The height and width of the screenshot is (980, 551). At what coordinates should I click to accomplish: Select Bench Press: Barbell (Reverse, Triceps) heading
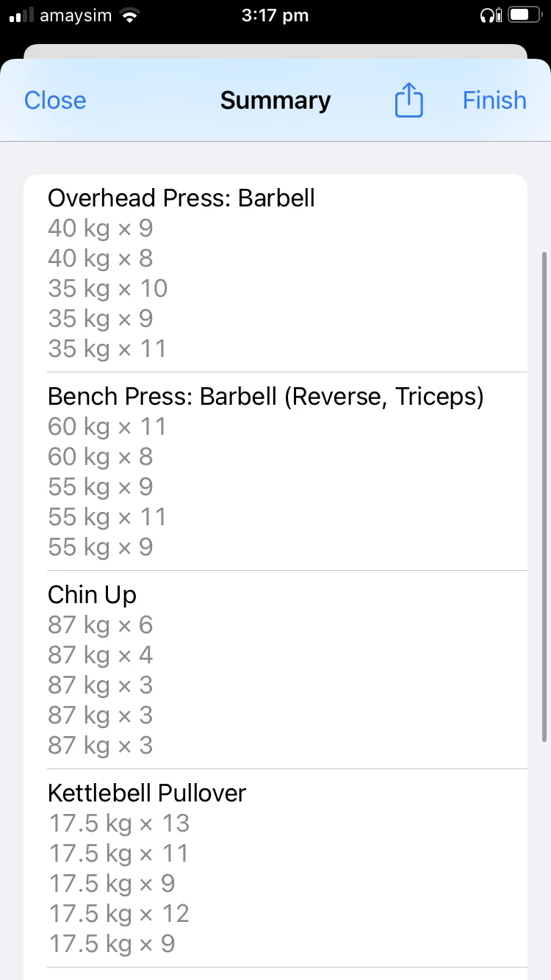point(265,396)
